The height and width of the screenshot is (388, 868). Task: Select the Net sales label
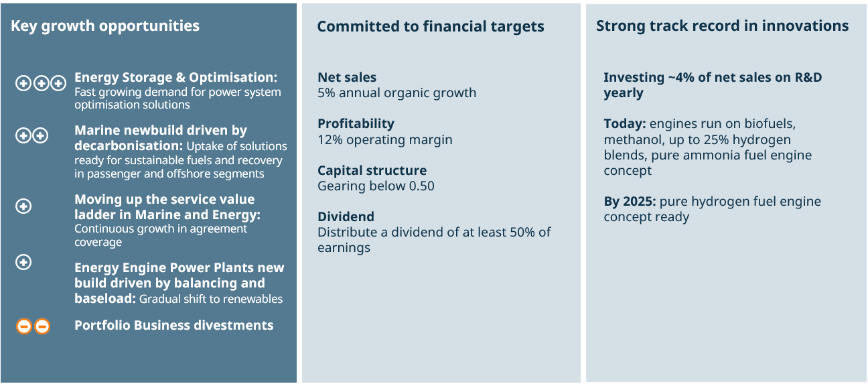pyautogui.click(x=347, y=78)
